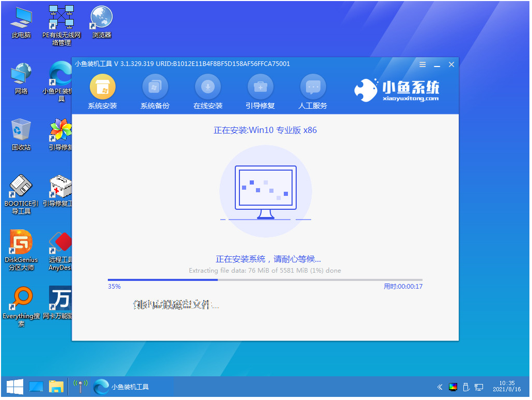This screenshot has width=532, height=400.
Task: Click the installation progress bar
Action: (264, 280)
